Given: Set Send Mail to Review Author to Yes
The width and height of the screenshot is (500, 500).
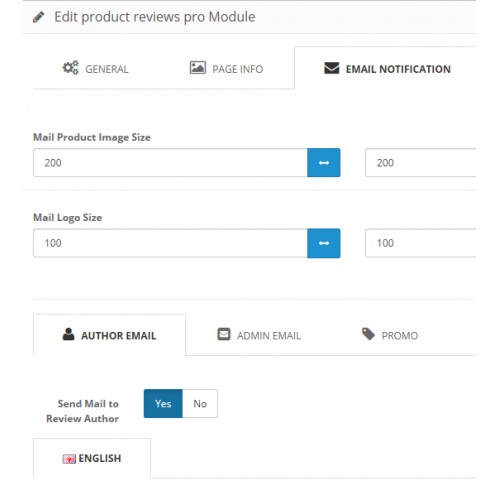Looking at the screenshot, I should coord(163,403).
